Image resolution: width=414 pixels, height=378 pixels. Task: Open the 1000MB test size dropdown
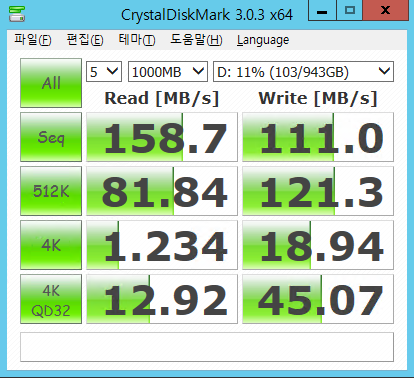tap(168, 71)
